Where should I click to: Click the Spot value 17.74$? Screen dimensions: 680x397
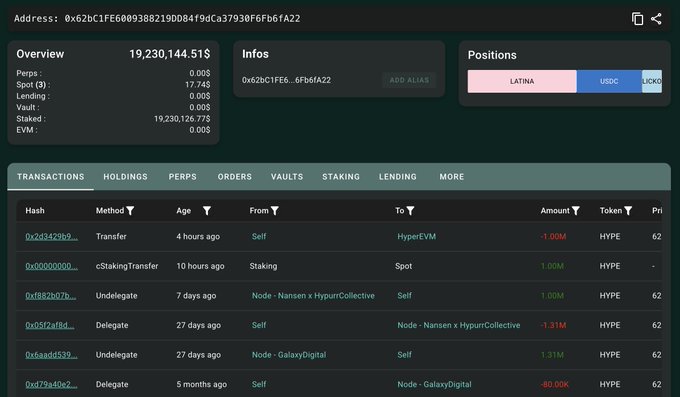point(198,85)
